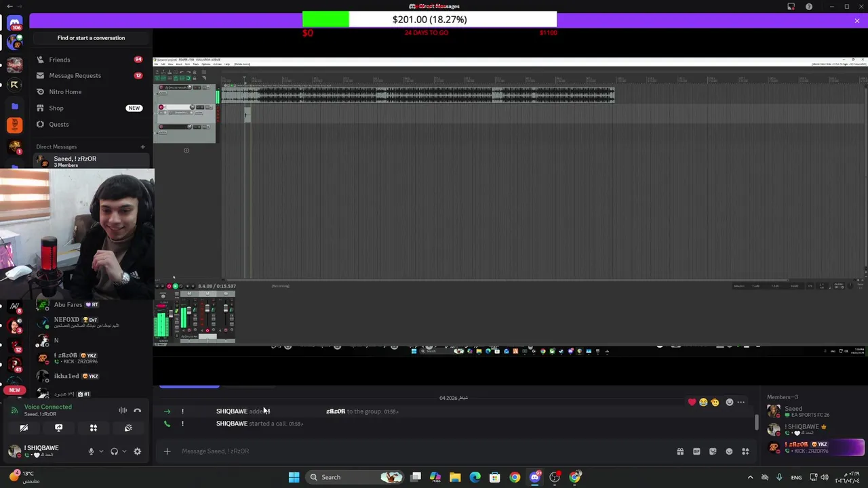Open apps launcher in message bar

pos(745,451)
